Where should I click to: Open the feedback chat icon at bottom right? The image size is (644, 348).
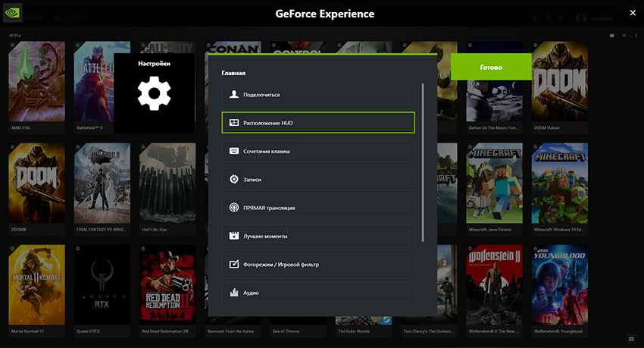631,339
